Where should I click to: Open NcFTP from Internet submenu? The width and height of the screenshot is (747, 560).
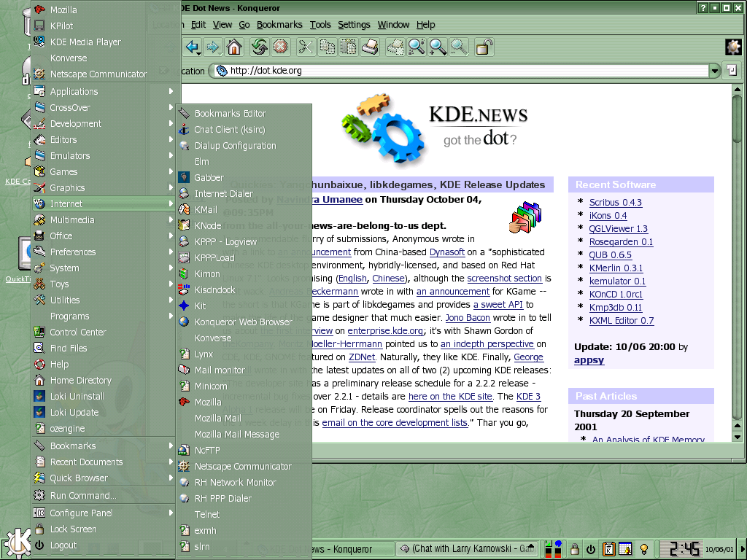coord(244,450)
